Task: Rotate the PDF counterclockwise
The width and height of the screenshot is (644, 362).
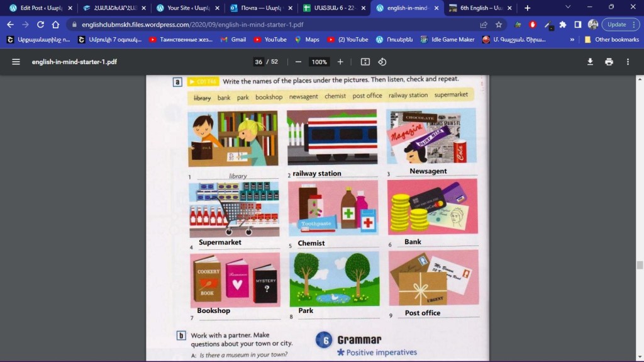Action: pos(382,62)
